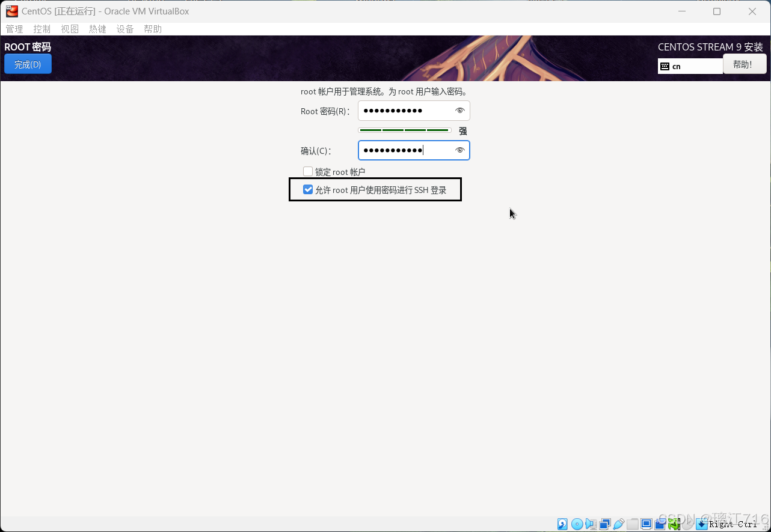Toggle visibility of the Root password field
771x532 pixels.
coord(459,111)
